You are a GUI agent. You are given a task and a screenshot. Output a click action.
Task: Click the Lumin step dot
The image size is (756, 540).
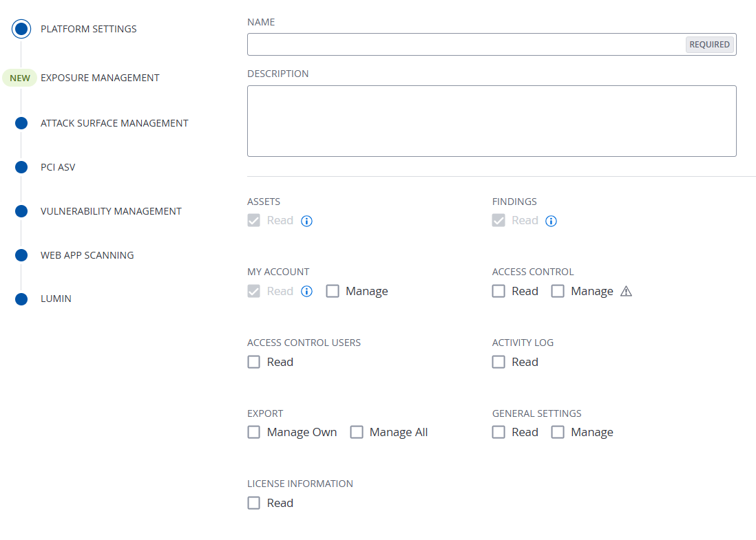click(21, 299)
